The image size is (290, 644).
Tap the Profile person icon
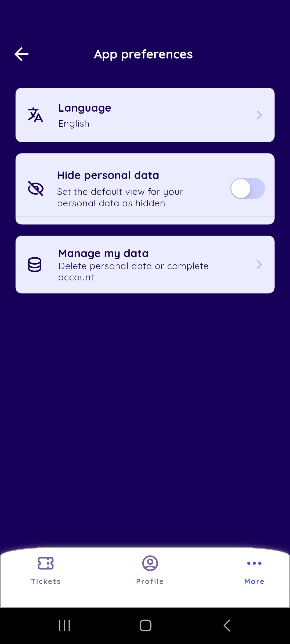pyautogui.click(x=150, y=563)
